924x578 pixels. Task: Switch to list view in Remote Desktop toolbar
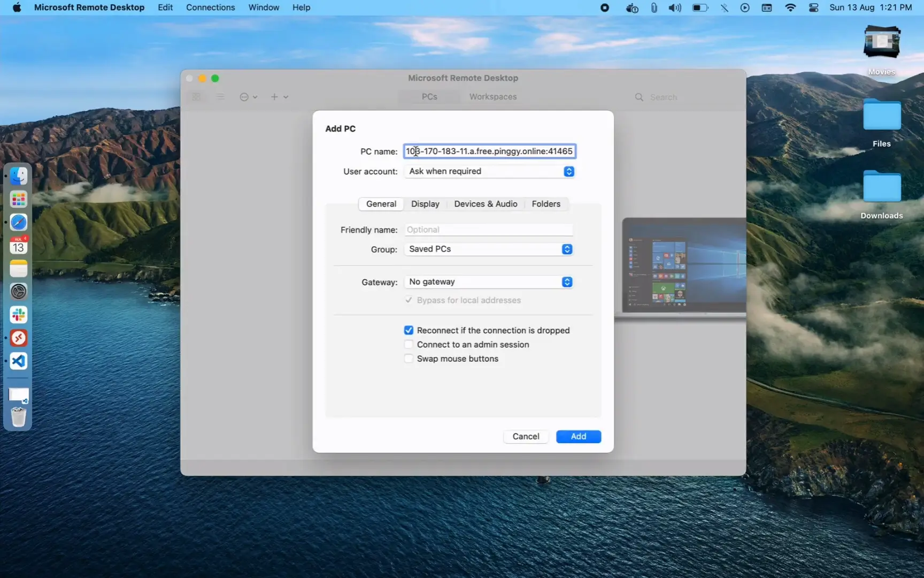pyautogui.click(x=220, y=97)
